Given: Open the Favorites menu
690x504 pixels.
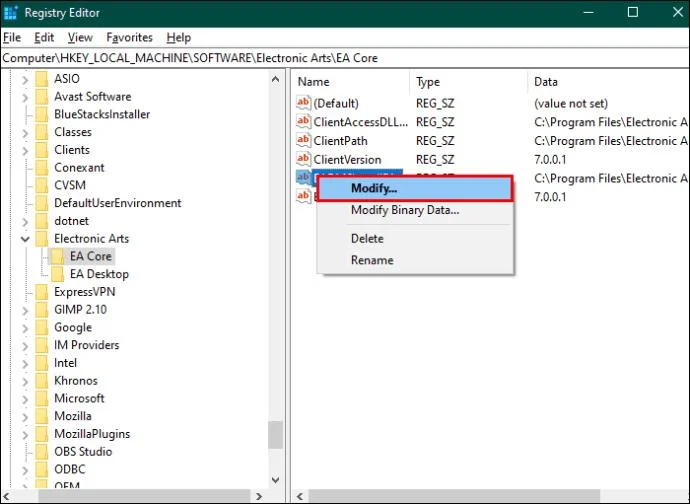Looking at the screenshot, I should click(129, 37).
